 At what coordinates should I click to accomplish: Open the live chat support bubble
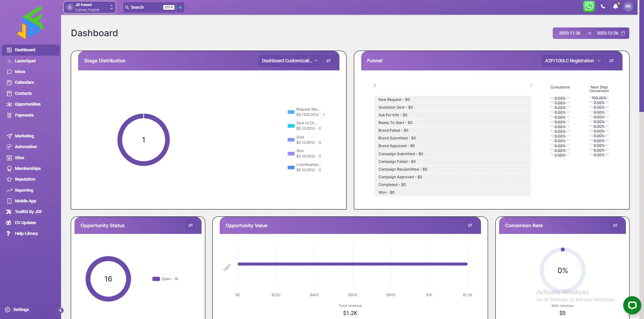pyautogui.click(x=632, y=305)
